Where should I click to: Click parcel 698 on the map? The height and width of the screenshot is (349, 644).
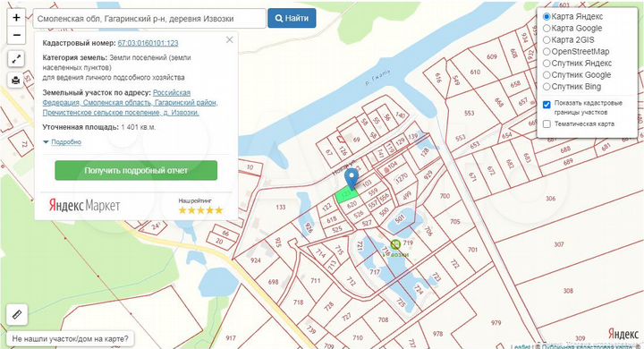point(273,282)
